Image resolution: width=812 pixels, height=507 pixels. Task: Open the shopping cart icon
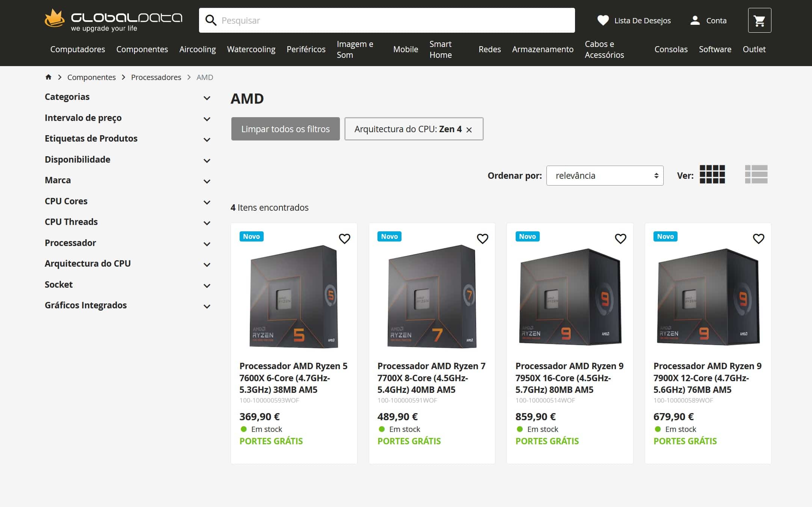pos(759,20)
